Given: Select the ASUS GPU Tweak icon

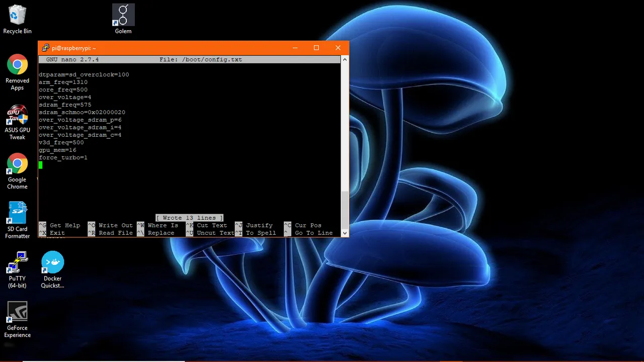Looking at the screenshot, I should tap(17, 122).
